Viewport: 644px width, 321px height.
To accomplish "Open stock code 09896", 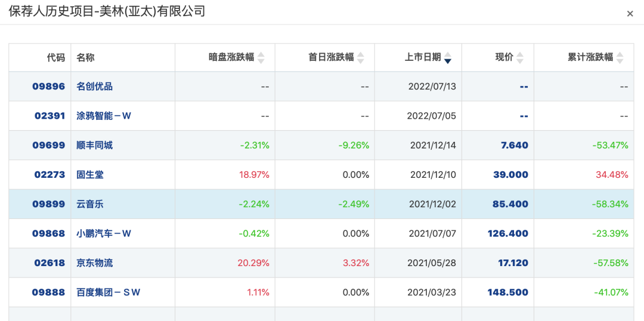I will point(49,87).
